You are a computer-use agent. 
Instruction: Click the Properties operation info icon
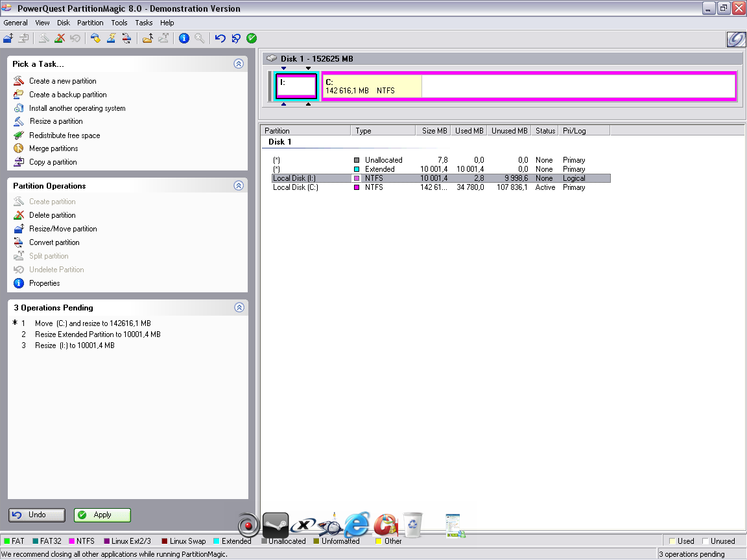click(x=19, y=283)
